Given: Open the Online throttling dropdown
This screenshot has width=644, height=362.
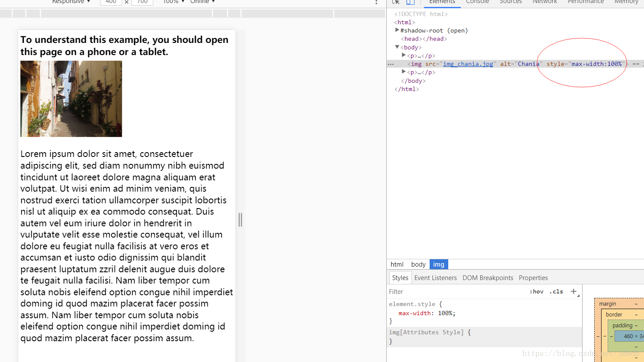Looking at the screenshot, I should tap(202, 2).
